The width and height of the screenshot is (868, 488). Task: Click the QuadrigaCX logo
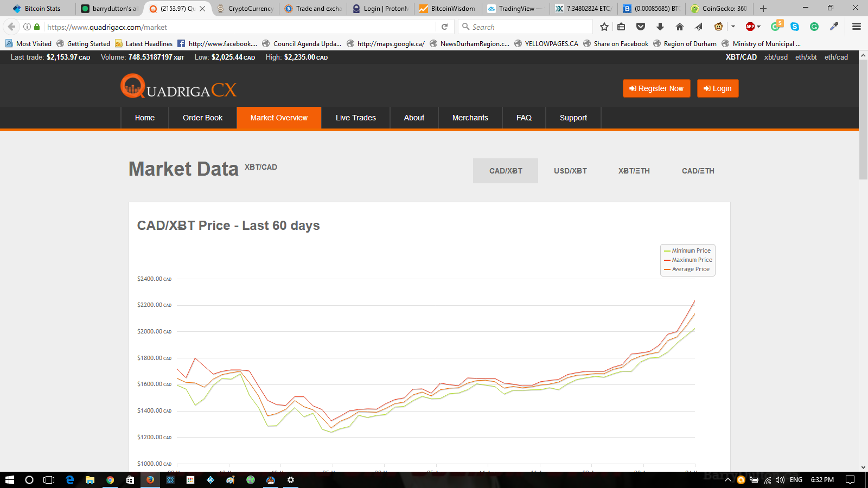click(178, 87)
